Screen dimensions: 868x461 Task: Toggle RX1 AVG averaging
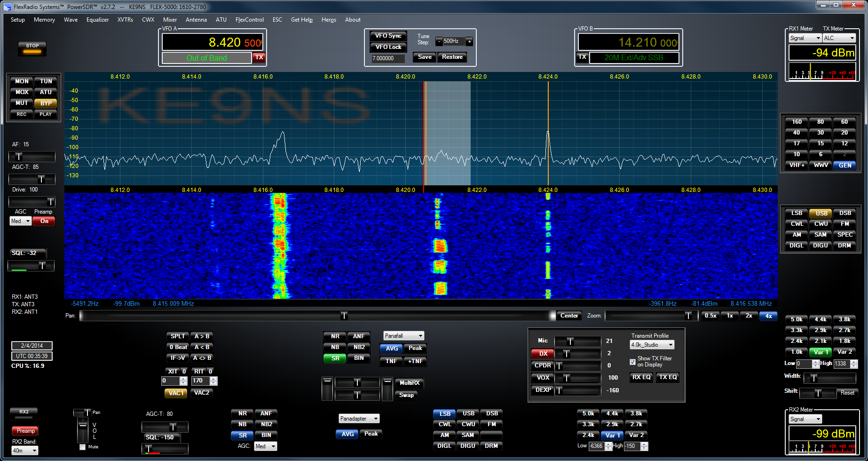pyautogui.click(x=392, y=349)
